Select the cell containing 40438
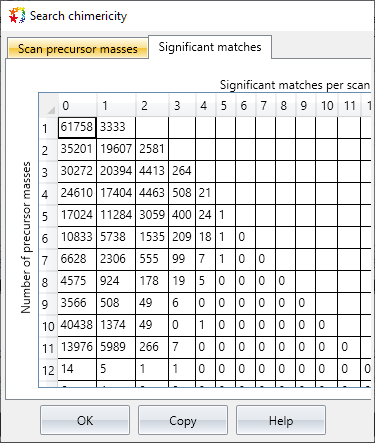 coord(77,325)
